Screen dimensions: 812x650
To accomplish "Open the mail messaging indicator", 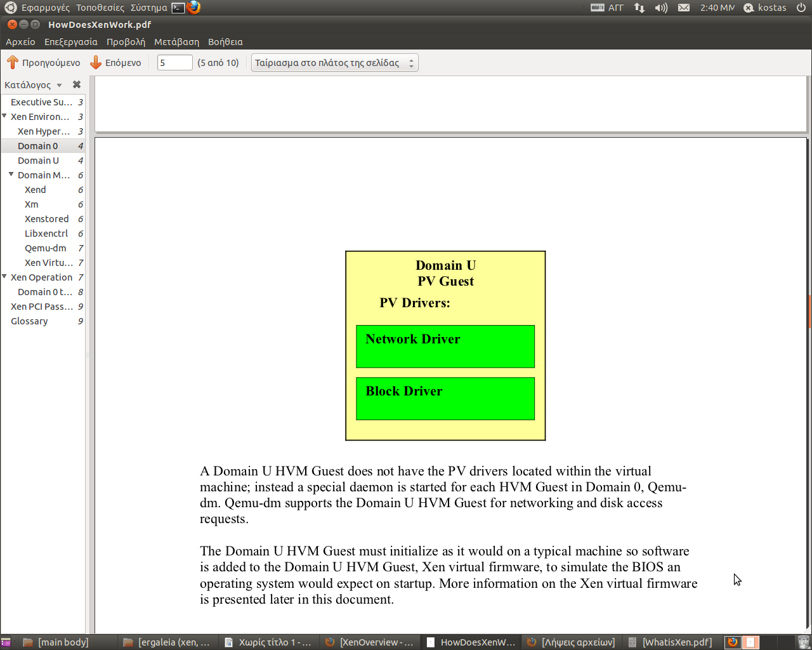I will 684,8.
